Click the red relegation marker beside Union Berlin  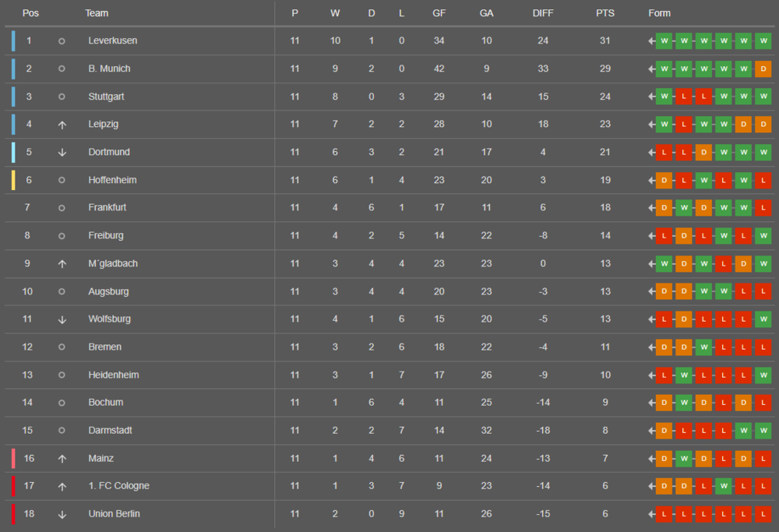13,514
